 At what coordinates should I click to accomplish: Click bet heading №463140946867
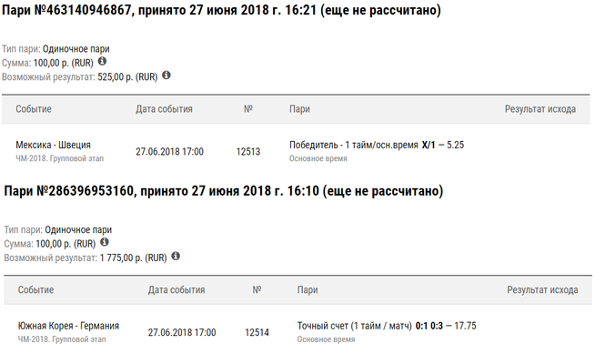(x=224, y=11)
